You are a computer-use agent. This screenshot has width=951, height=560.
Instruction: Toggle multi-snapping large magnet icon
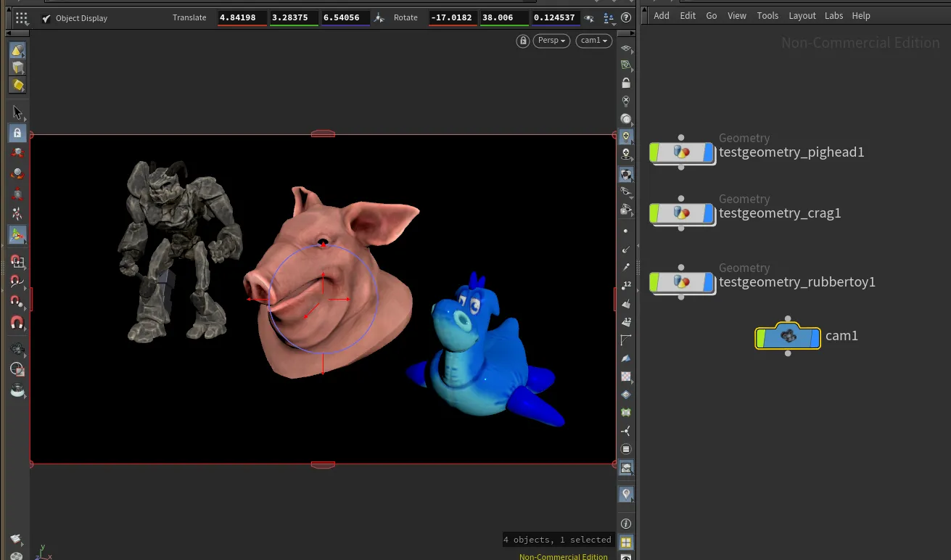tap(17, 322)
